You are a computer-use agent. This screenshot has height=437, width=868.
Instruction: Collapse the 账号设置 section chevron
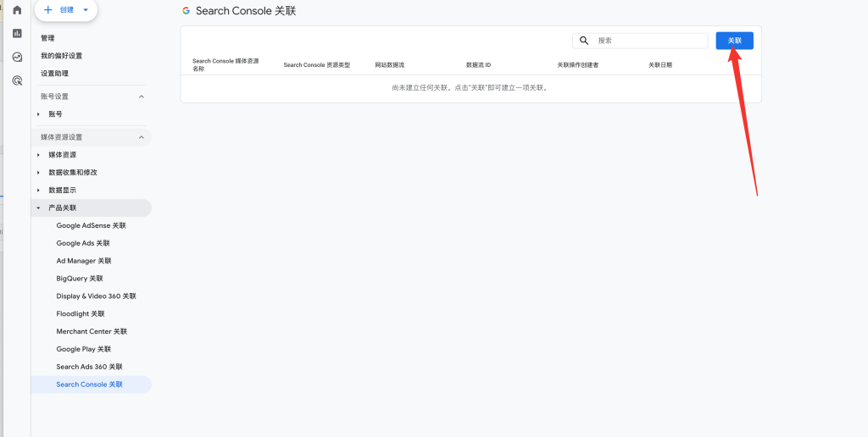point(142,97)
